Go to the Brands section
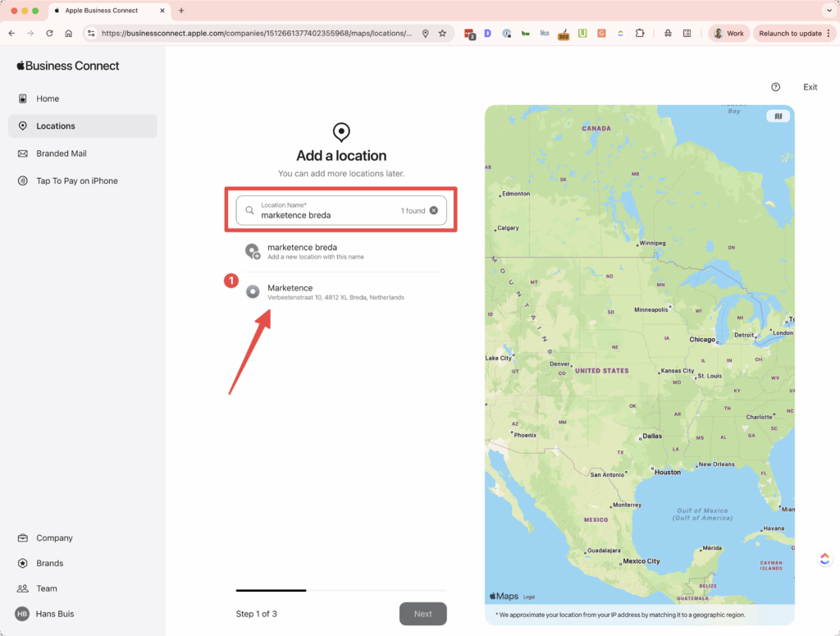Viewport: 840px width, 636px height. pos(49,563)
